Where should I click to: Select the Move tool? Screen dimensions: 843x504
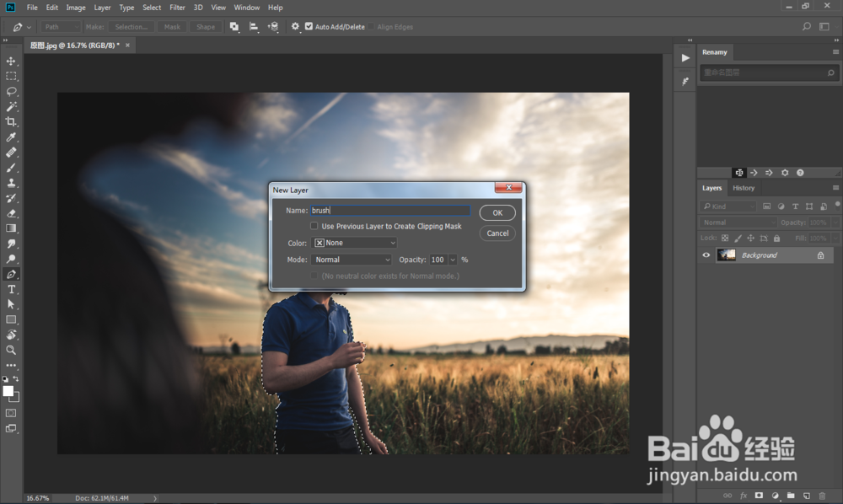(x=11, y=62)
